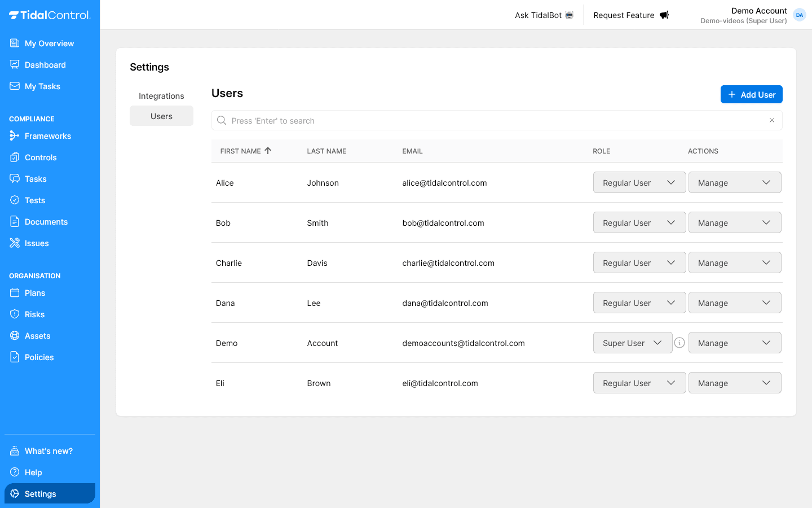This screenshot has width=812, height=508.
Task: Open the Risks icon under Organisation
Action: point(14,314)
